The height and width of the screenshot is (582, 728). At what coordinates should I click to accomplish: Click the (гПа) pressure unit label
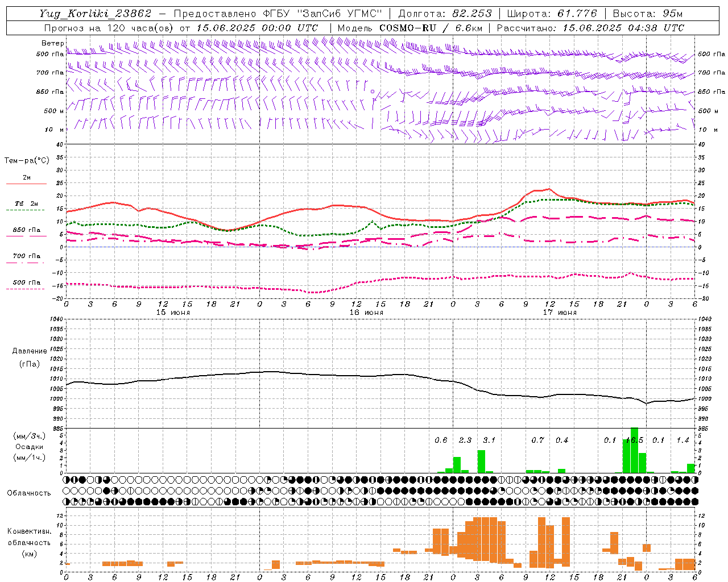point(30,364)
